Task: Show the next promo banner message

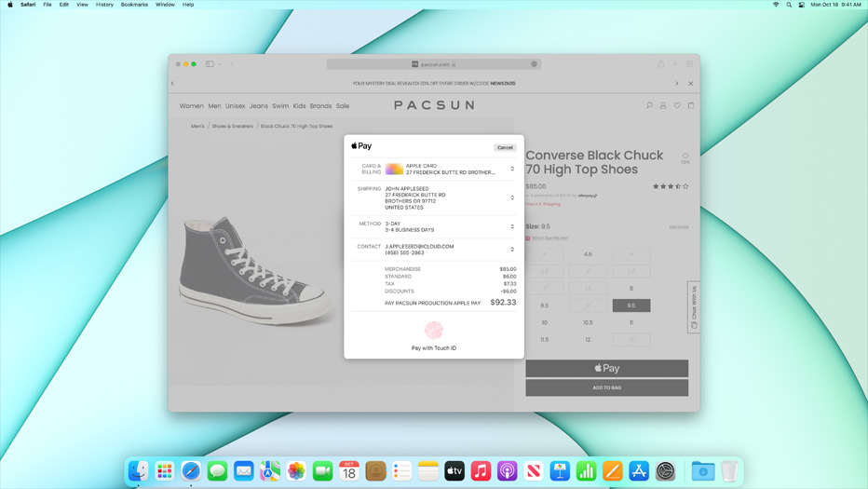Action: coord(676,84)
